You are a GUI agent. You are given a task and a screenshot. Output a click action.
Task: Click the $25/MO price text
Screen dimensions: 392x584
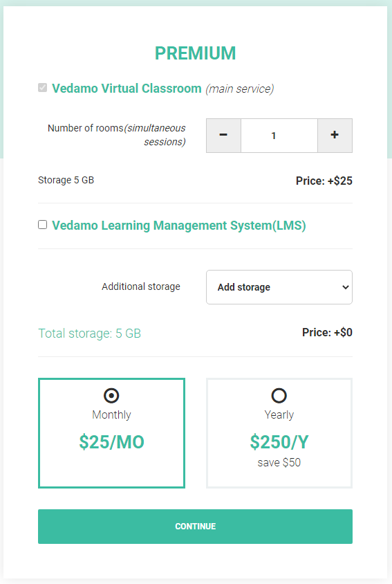(x=111, y=441)
